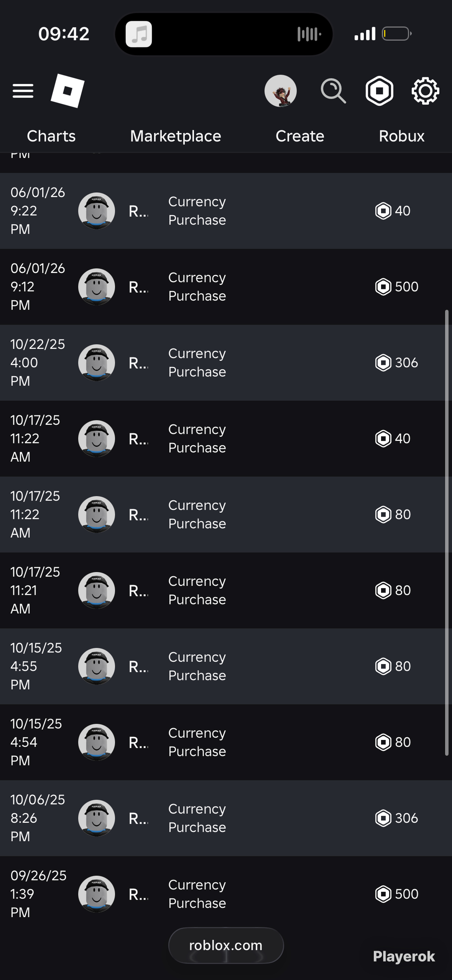Open the Marketplace tab

point(175,136)
